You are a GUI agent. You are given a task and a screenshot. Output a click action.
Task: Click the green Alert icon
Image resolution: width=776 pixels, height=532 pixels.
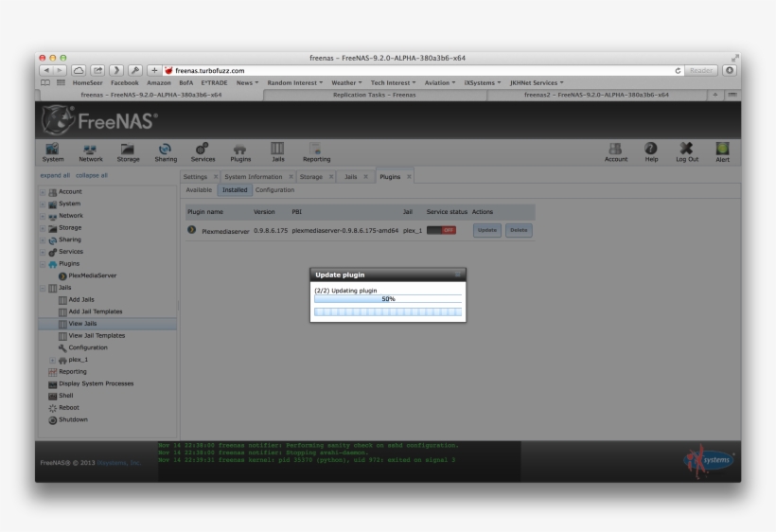[x=722, y=152]
